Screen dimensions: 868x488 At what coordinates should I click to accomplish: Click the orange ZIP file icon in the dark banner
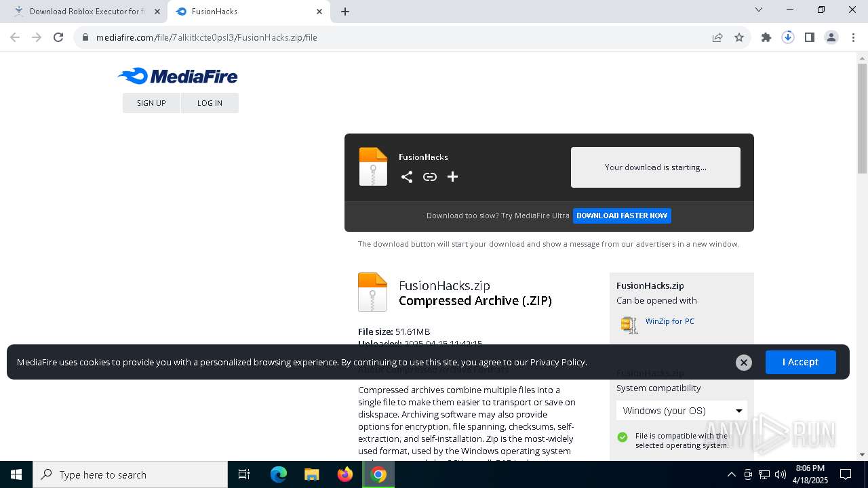tap(373, 166)
